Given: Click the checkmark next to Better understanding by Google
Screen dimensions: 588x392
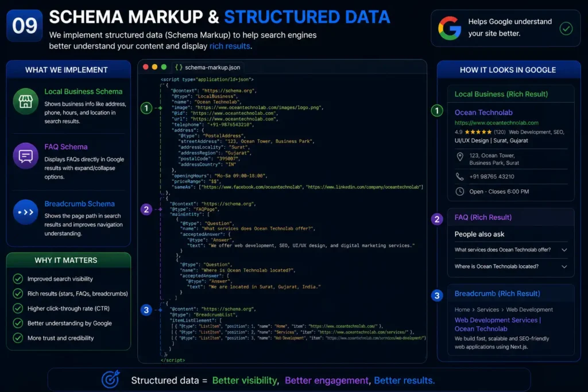Looking at the screenshot, I should click(x=18, y=323).
